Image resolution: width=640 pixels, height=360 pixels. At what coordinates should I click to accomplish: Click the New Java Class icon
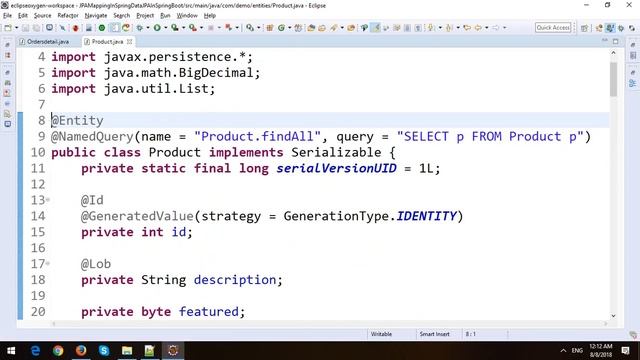pyautogui.click(x=281, y=28)
